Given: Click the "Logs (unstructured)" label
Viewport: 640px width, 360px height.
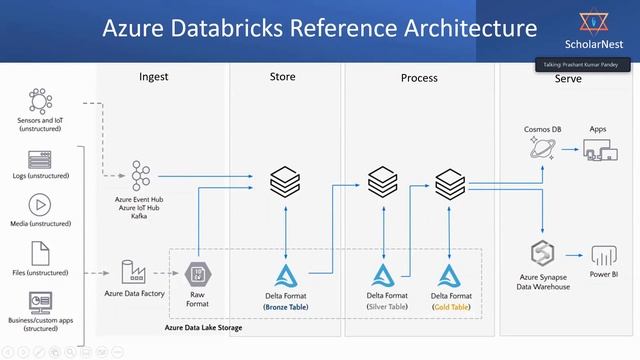Looking at the screenshot, I should tap(41, 176).
